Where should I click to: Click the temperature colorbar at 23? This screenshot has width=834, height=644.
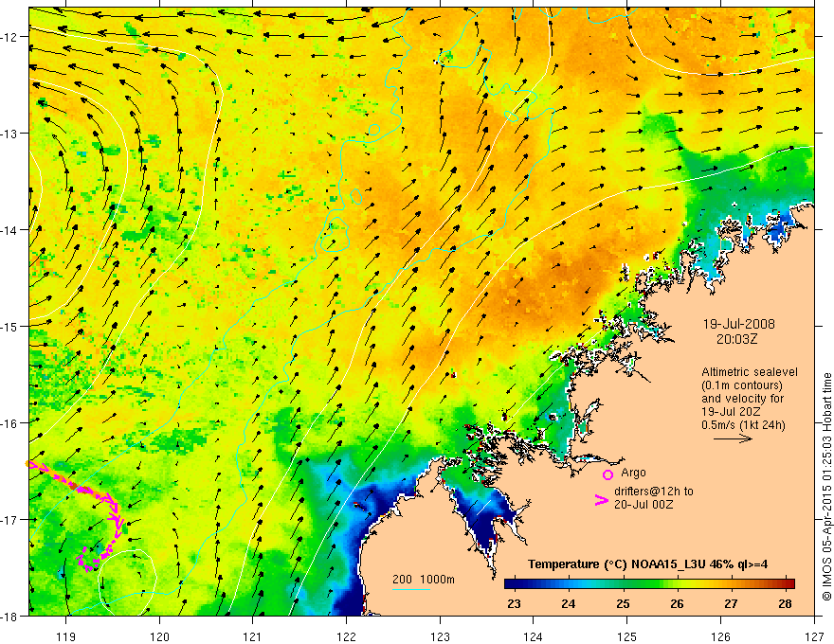click(x=514, y=584)
